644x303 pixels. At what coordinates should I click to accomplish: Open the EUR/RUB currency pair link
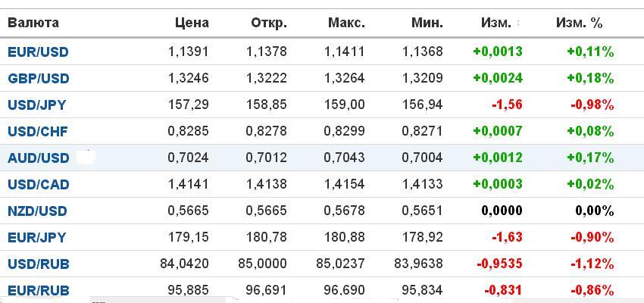(39, 290)
